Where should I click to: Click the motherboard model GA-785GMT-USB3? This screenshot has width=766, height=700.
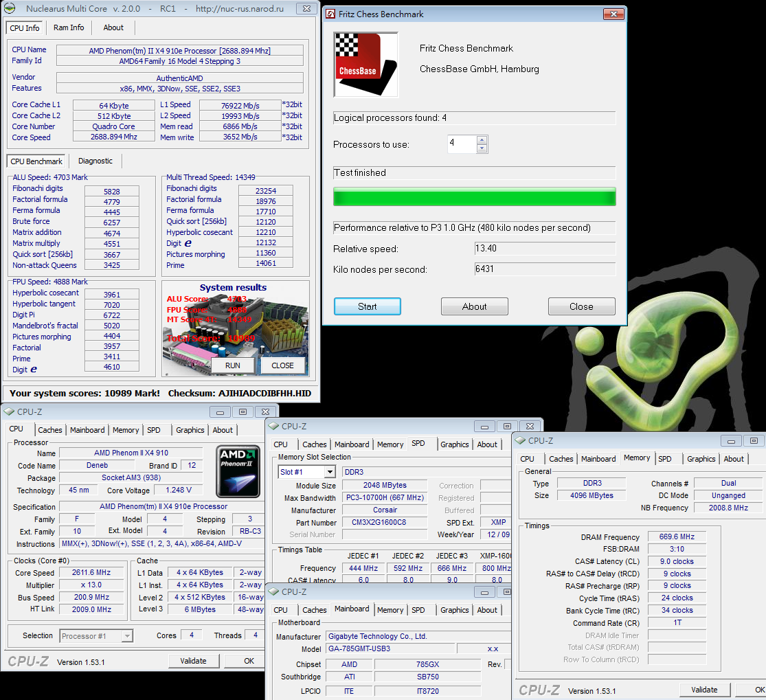tap(390, 648)
